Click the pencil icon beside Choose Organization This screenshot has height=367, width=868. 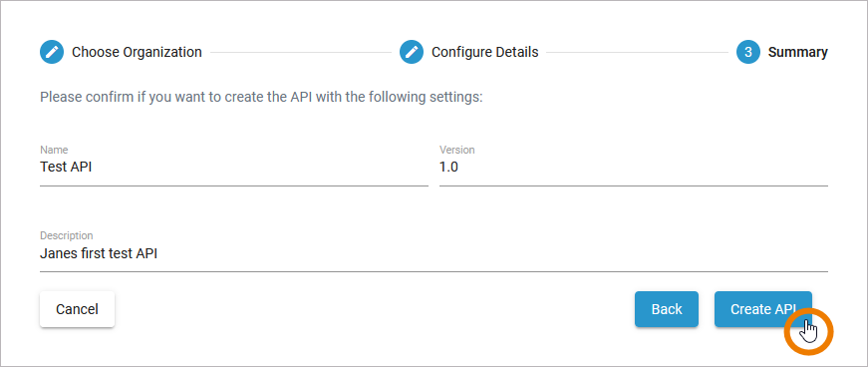pos(52,52)
